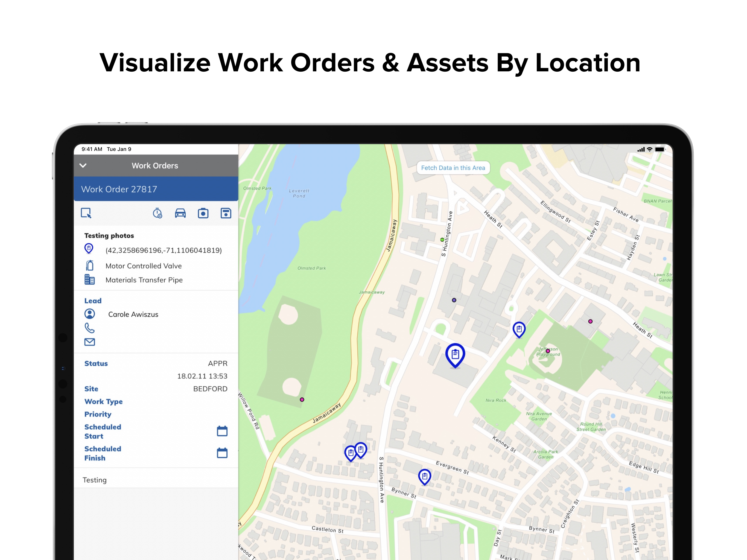Open Work Order 27817 detail banner

point(119,189)
